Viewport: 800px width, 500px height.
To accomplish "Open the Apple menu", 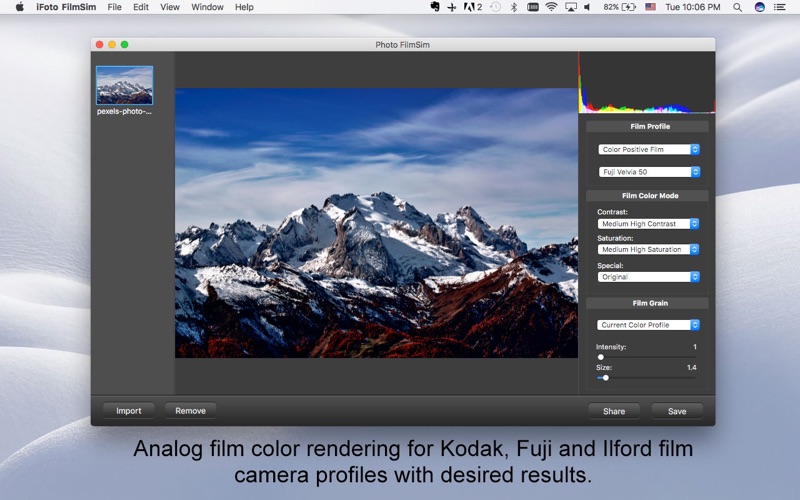I will 19,7.
